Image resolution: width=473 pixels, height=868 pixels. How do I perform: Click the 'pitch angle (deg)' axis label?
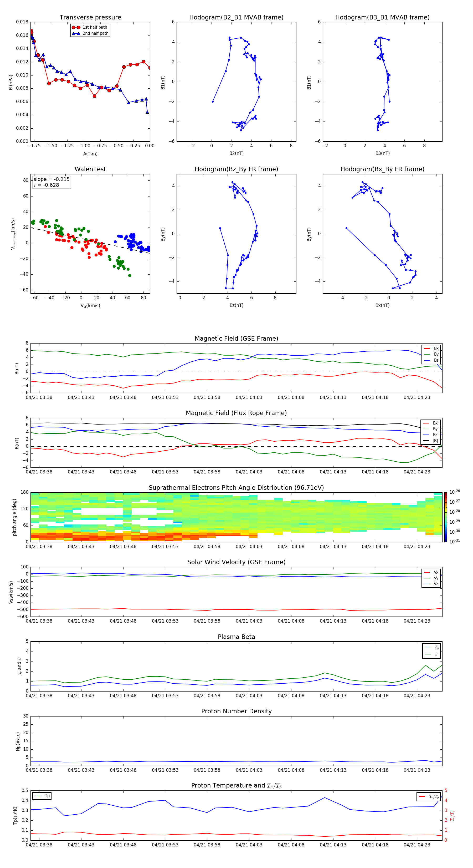coord(15,517)
